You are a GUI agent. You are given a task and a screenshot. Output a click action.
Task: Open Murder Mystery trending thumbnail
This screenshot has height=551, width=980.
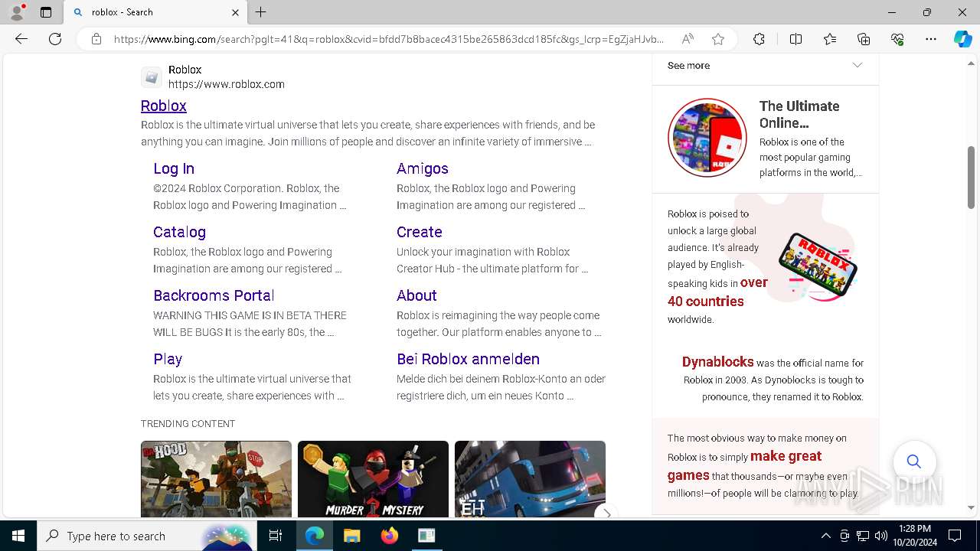click(x=373, y=480)
